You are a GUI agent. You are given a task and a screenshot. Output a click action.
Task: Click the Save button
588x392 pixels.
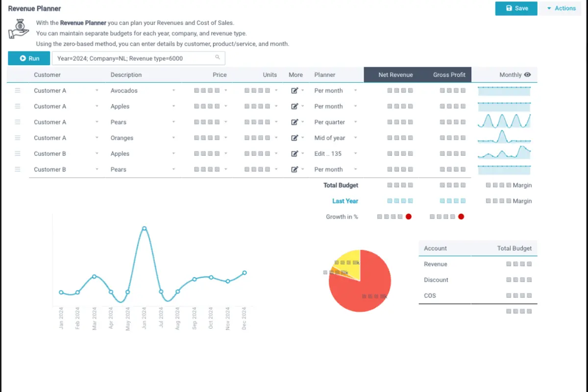516,8
